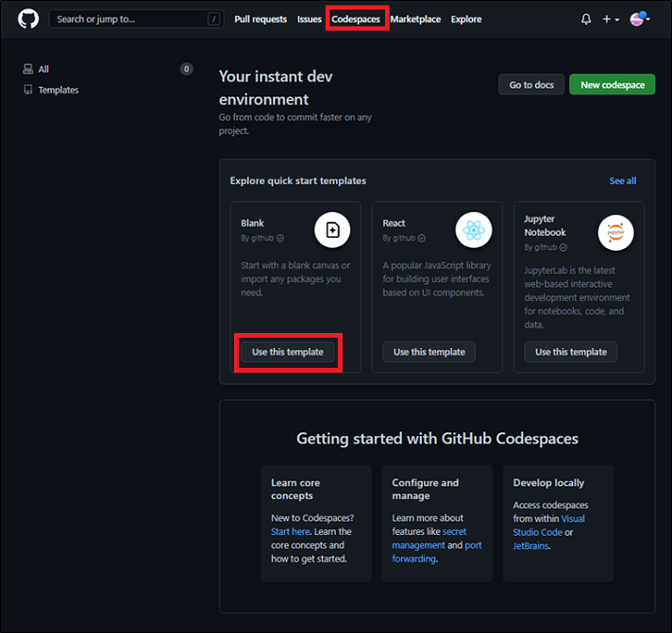Use the Blank template
Image resolution: width=672 pixels, height=633 pixels.
(x=288, y=352)
